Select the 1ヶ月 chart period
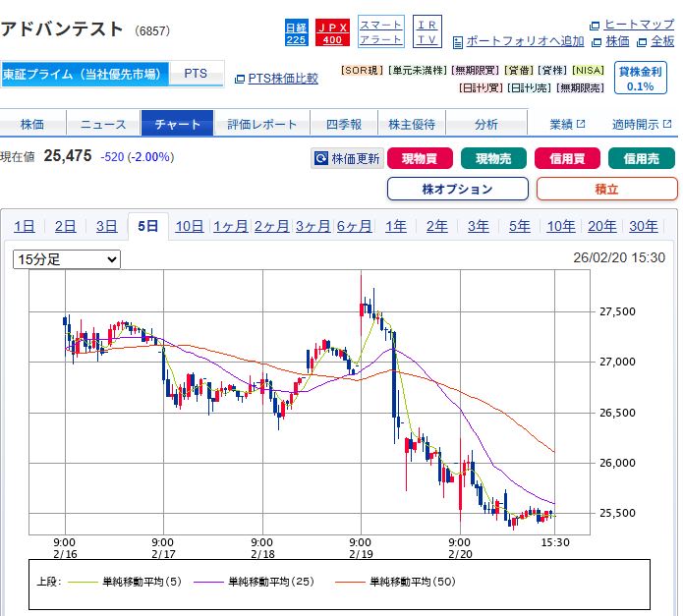This screenshot has height=616, width=683. [230, 226]
